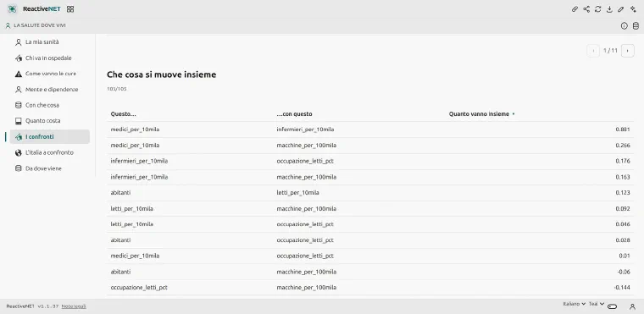Image resolution: width=644 pixels, height=314 pixels.
Task: Select Mente e dipendenze in sidebar
Action: 50,90
